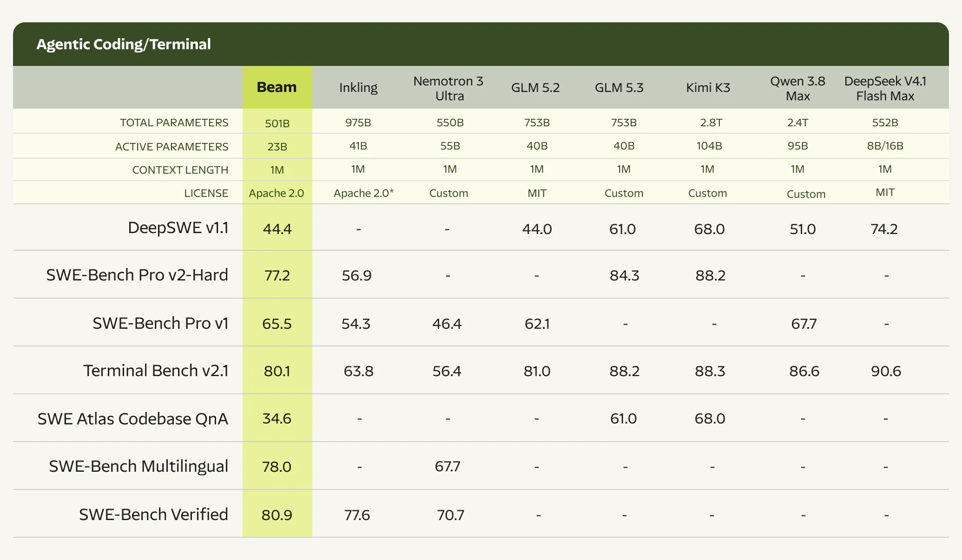Click the 'Agentic Coding/Terminal' table title
The width and height of the screenshot is (962, 560).
coord(124,44)
